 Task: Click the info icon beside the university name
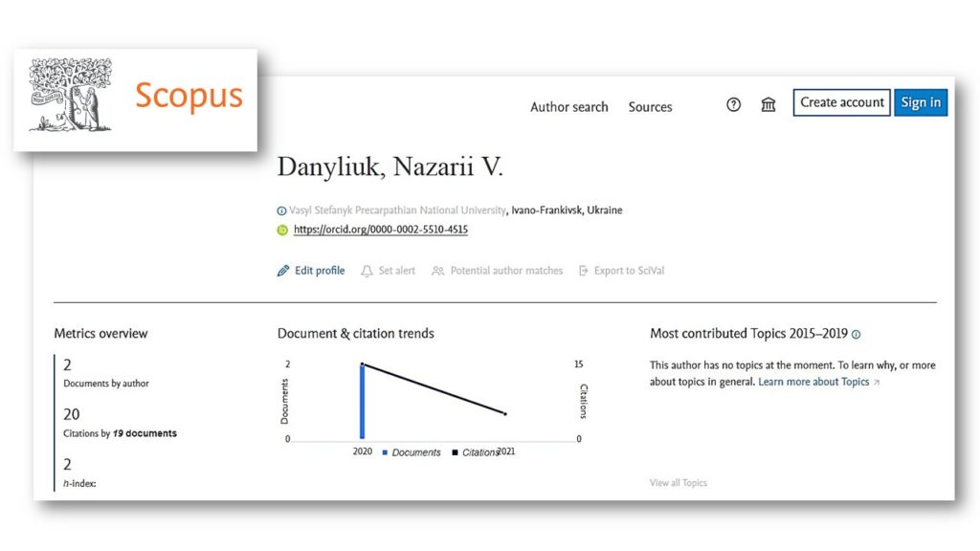point(282,211)
